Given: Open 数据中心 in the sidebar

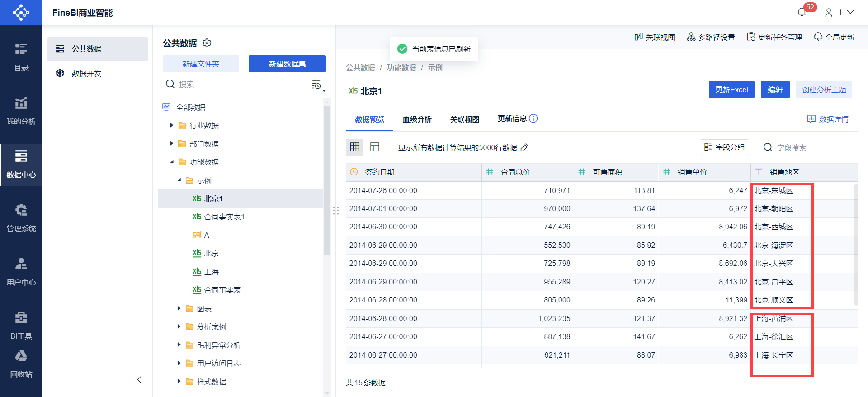Looking at the screenshot, I should click(21, 165).
